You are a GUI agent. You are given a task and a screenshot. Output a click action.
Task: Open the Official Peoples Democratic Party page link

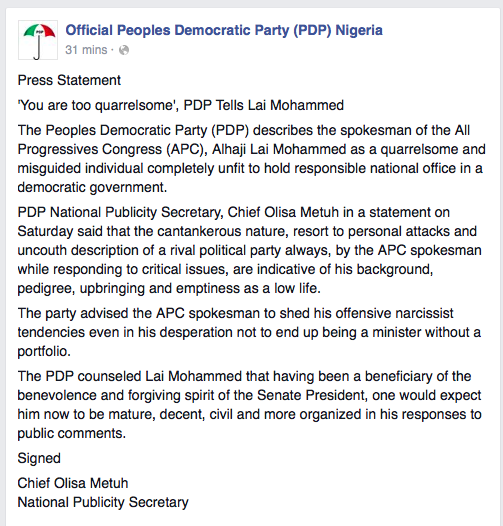pos(224,30)
